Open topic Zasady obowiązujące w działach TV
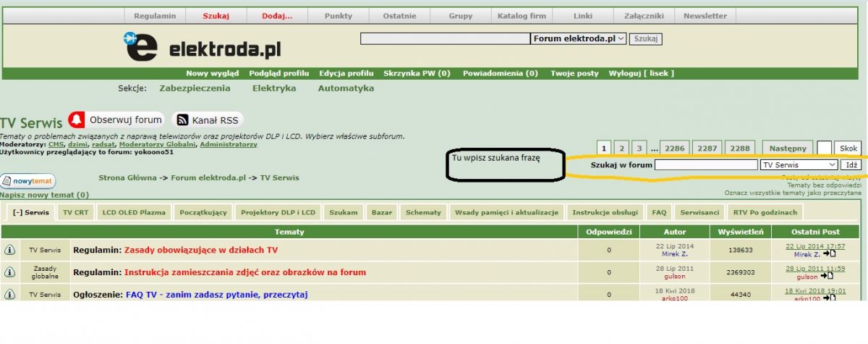Image resolution: width=868 pixels, height=344 pixels. pos(201,250)
